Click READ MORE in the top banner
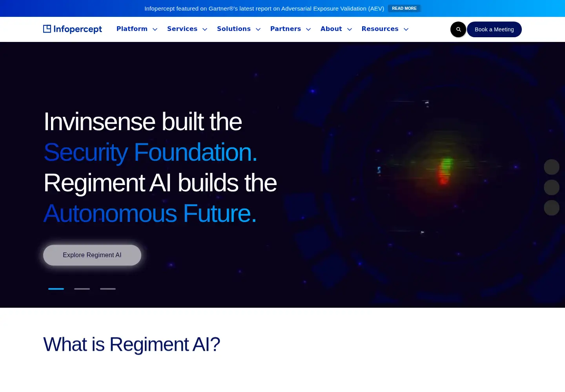The width and height of the screenshot is (565, 392). [x=404, y=8]
